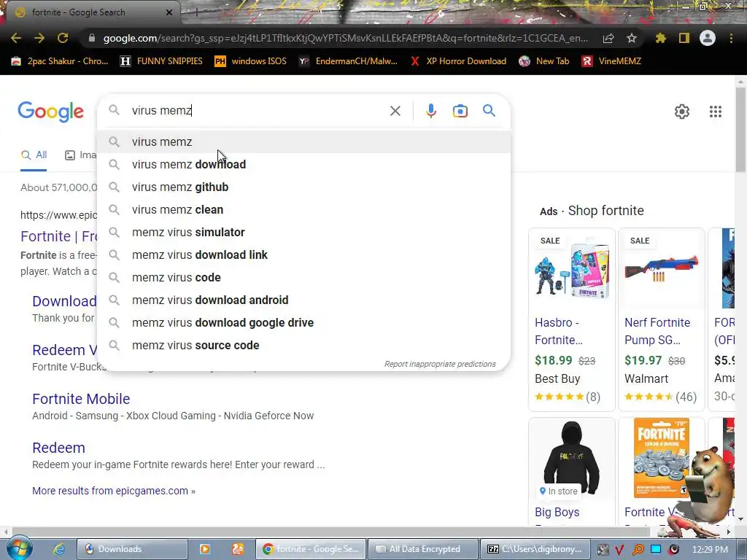Open the Google apps grid
Viewport: 747px width, 560px height.
pos(715,112)
